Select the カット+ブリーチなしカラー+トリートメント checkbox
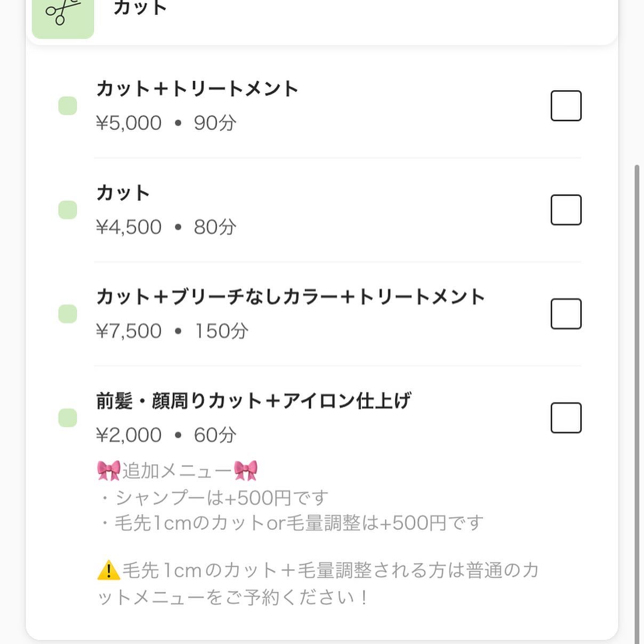Viewport: 644px width, 644px height. coord(566,314)
